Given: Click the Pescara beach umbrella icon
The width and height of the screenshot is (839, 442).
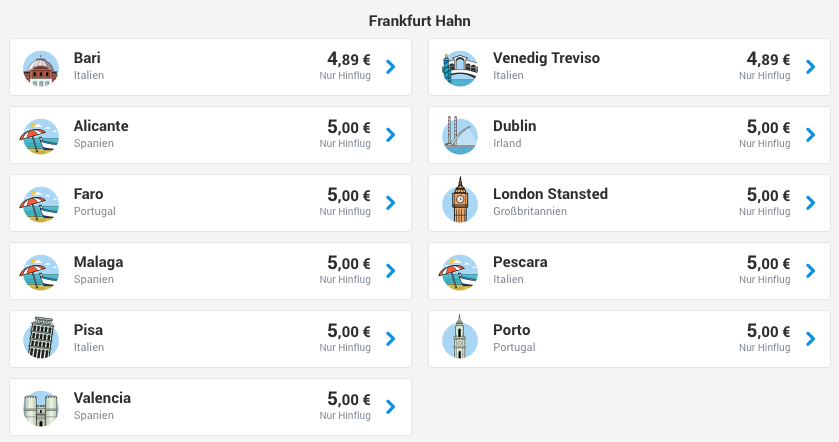Looking at the screenshot, I should point(459,272).
